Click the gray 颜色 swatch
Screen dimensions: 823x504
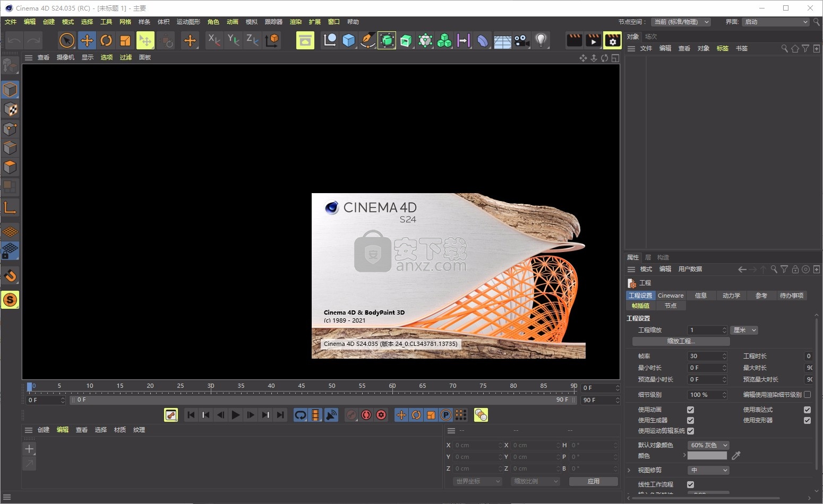(x=707, y=456)
